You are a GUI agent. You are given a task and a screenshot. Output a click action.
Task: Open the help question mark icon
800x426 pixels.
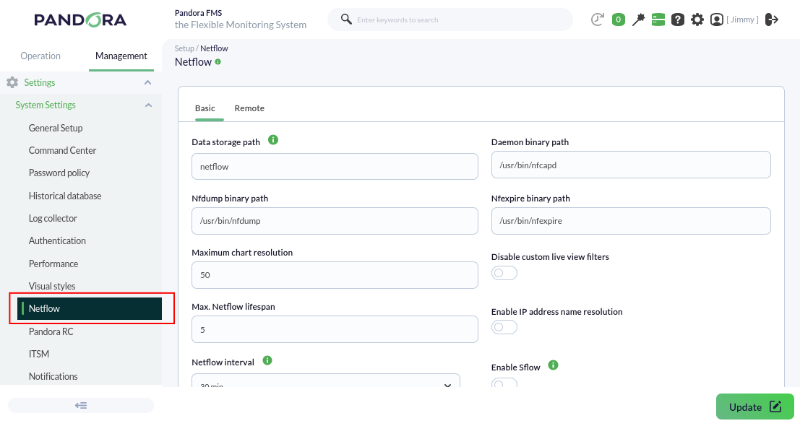tap(678, 19)
